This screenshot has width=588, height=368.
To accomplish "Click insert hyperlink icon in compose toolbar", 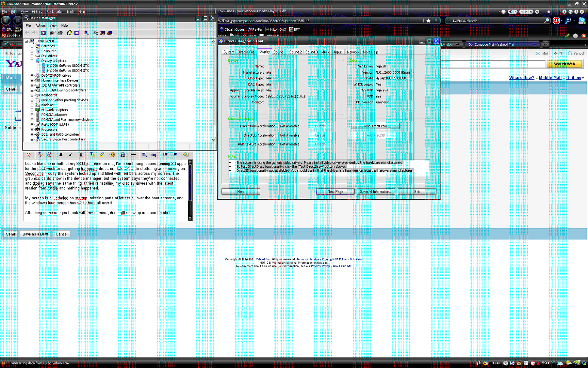I will 123,155.
